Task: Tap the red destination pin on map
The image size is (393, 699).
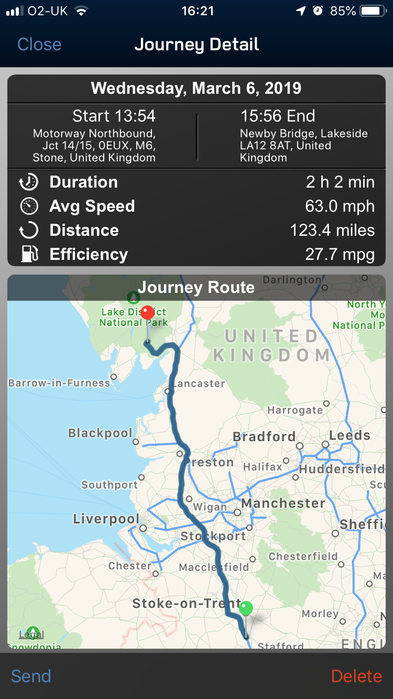Action: click(x=147, y=313)
